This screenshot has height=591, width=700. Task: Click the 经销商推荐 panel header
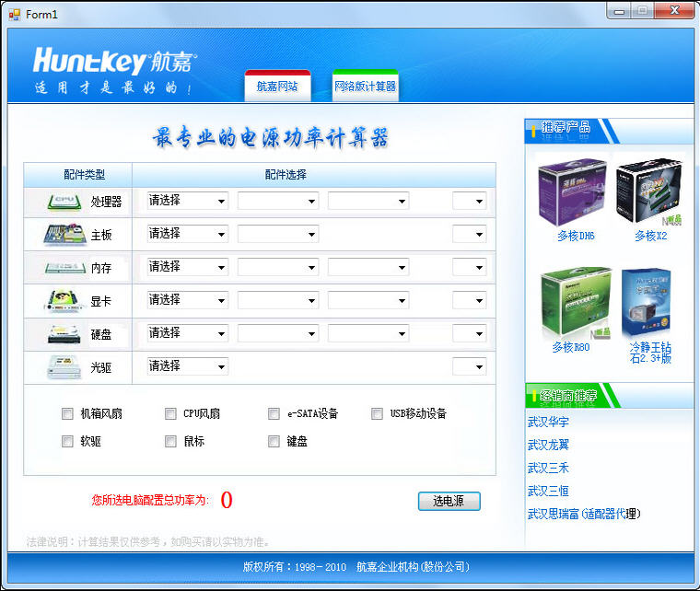pos(610,395)
